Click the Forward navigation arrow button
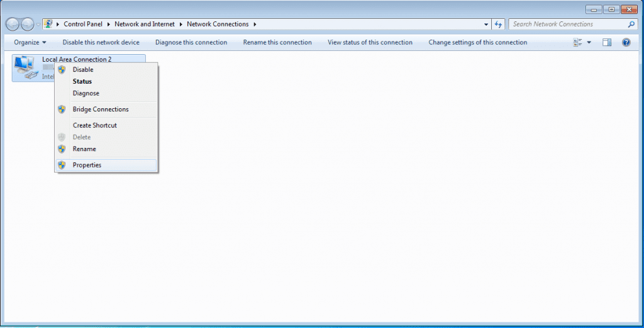This screenshot has height=328, width=644. coord(27,25)
